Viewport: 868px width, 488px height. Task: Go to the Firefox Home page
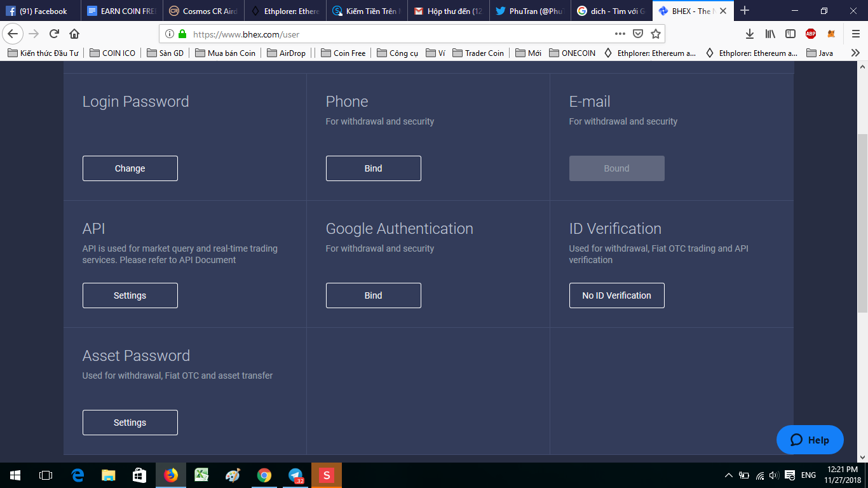coord(74,34)
